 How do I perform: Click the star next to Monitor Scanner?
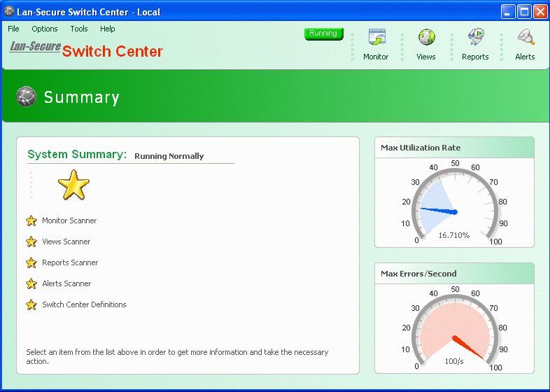click(x=31, y=220)
